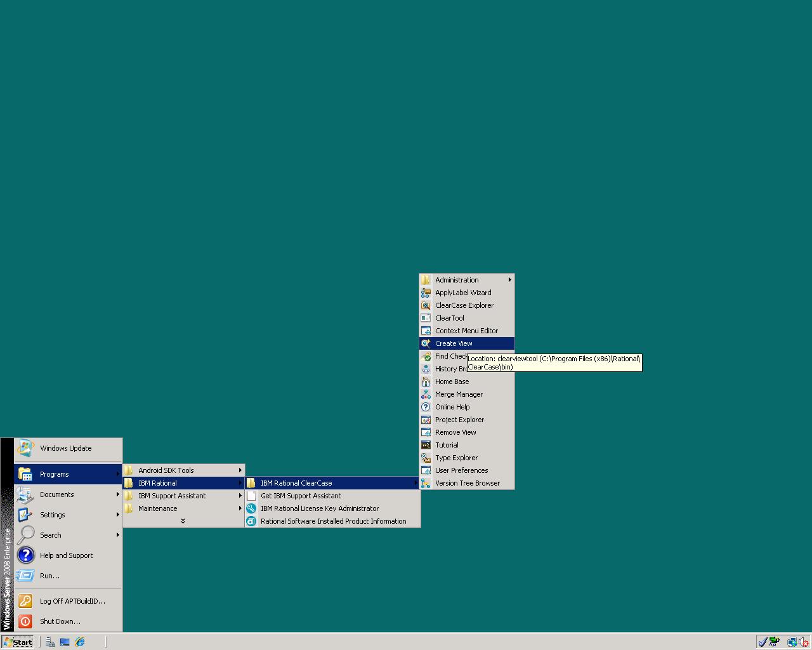Show hidden programs with the double chevron

(x=183, y=521)
